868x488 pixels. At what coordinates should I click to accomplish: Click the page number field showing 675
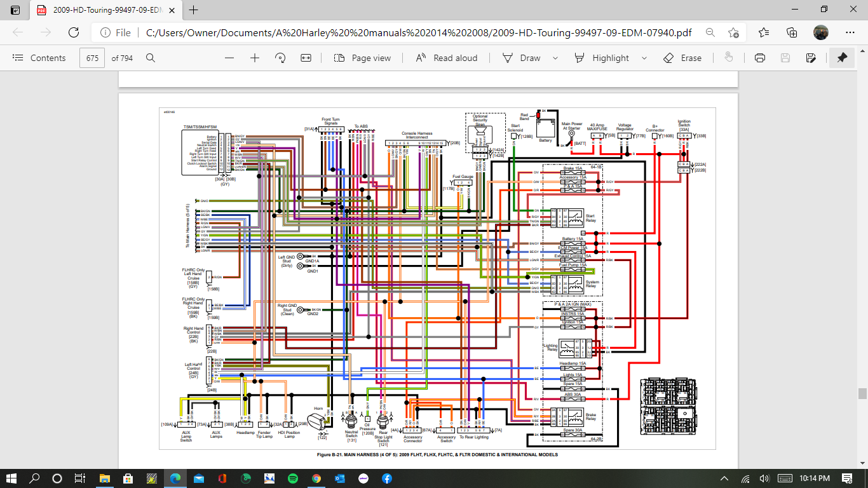click(x=92, y=58)
